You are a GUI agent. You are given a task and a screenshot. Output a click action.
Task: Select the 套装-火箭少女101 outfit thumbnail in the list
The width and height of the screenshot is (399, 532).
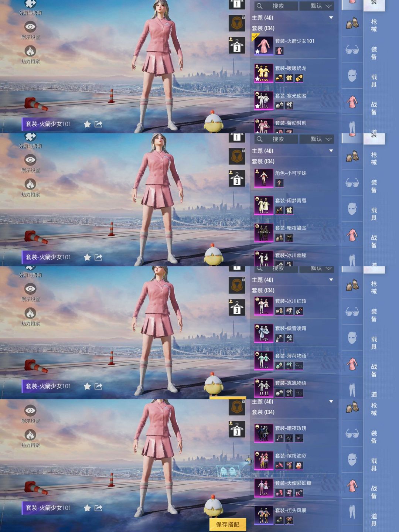(x=263, y=45)
